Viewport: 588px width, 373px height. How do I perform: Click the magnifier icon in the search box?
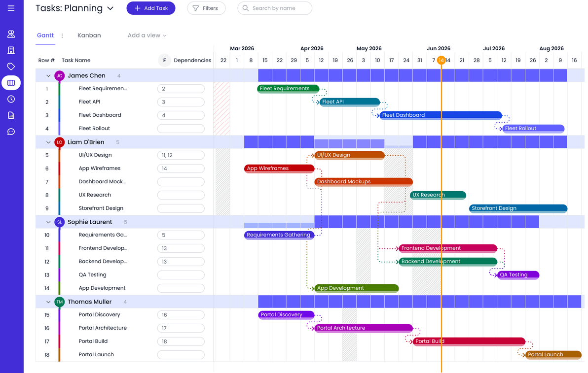point(246,8)
